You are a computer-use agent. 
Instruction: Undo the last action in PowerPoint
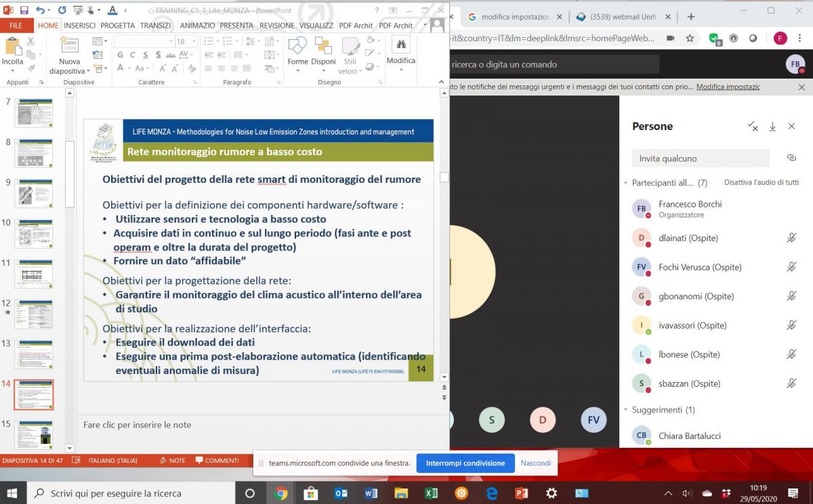40,11
